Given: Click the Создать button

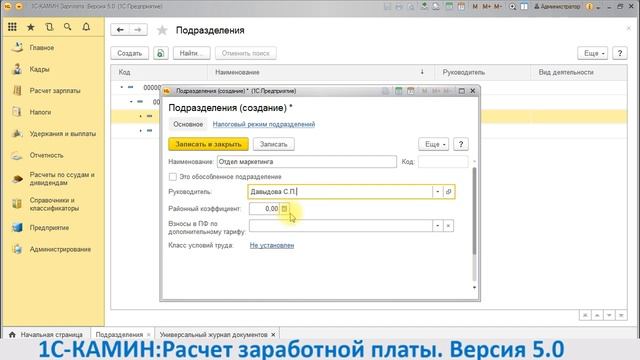Looking at the screenshot, I should (x=129, y=53).
